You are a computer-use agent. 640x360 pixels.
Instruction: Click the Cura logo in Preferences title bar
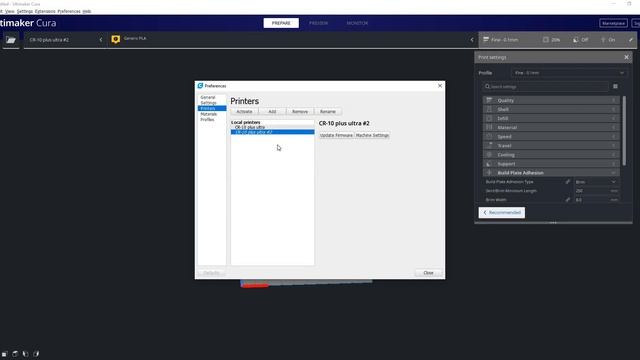(x=200, y=86)
